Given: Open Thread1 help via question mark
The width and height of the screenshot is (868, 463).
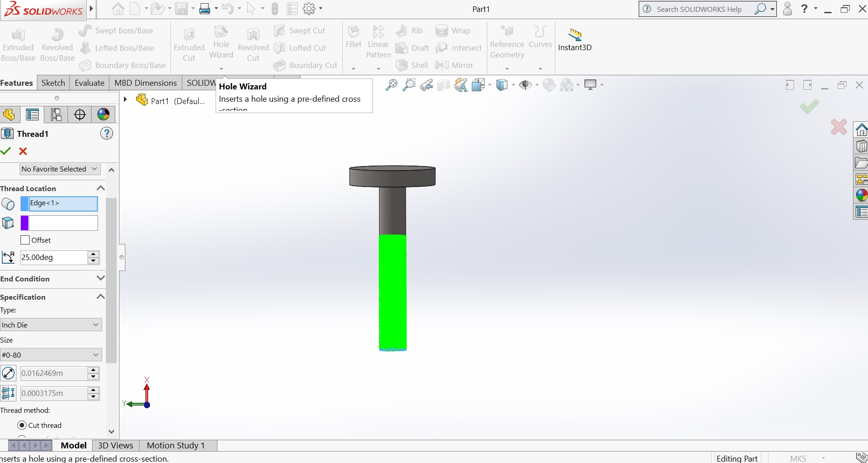Looking at the screenshot, I should pos(106,133).
